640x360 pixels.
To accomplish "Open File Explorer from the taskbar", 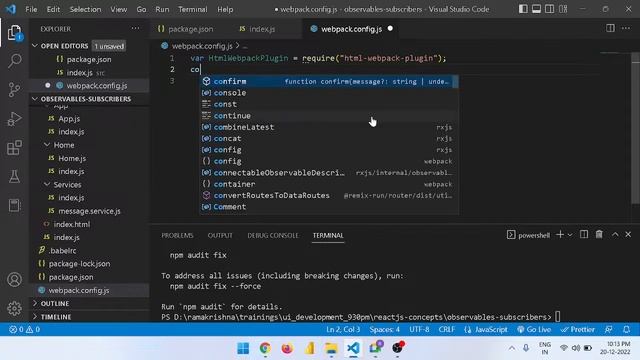I will pyautogui.click(x=331, y=348).
